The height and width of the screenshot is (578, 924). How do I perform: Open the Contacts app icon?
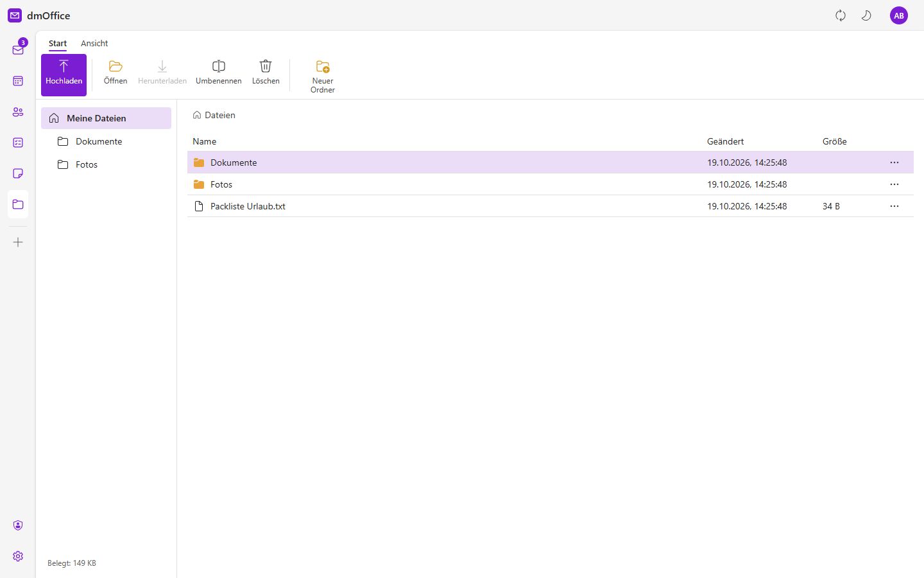point(18,112)
